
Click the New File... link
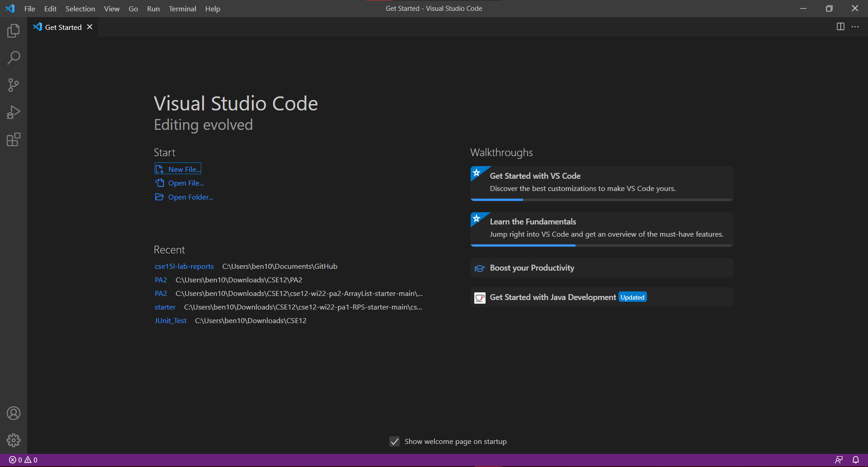click(x=184, y=169)
